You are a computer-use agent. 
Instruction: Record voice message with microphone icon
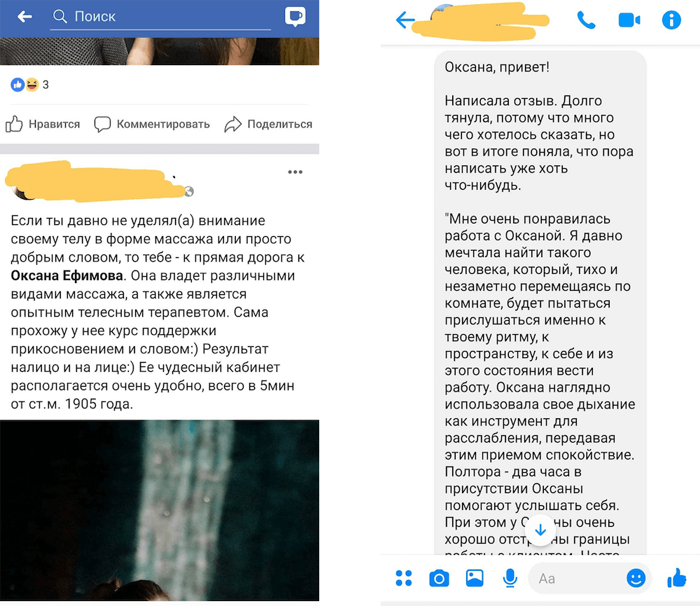tap(510, 578)
